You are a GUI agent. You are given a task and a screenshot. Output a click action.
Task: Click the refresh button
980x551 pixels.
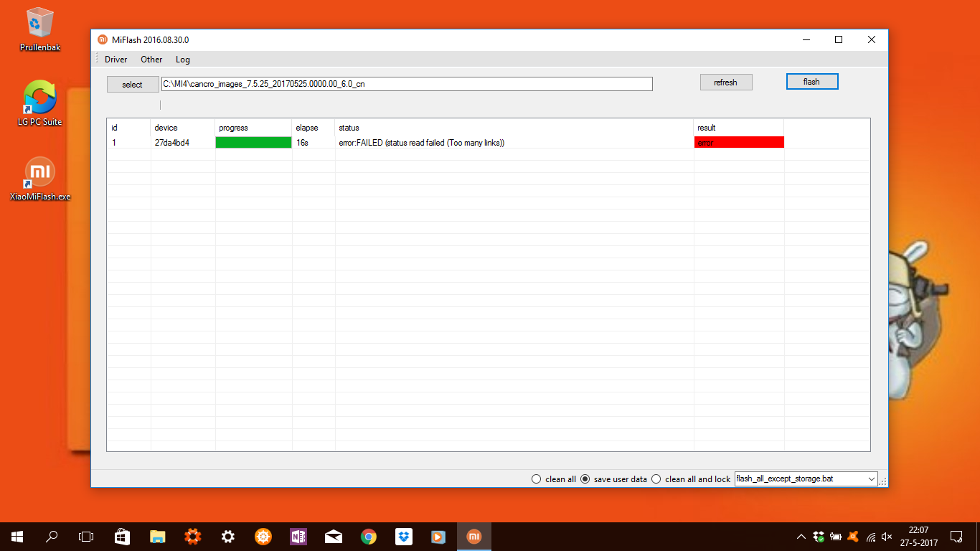(726, 83)
